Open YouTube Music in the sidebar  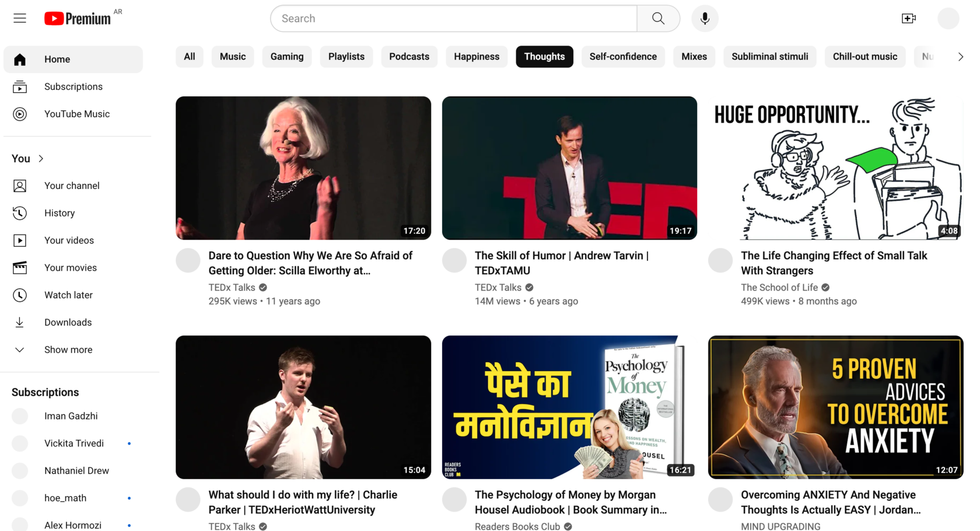(76, 114)
